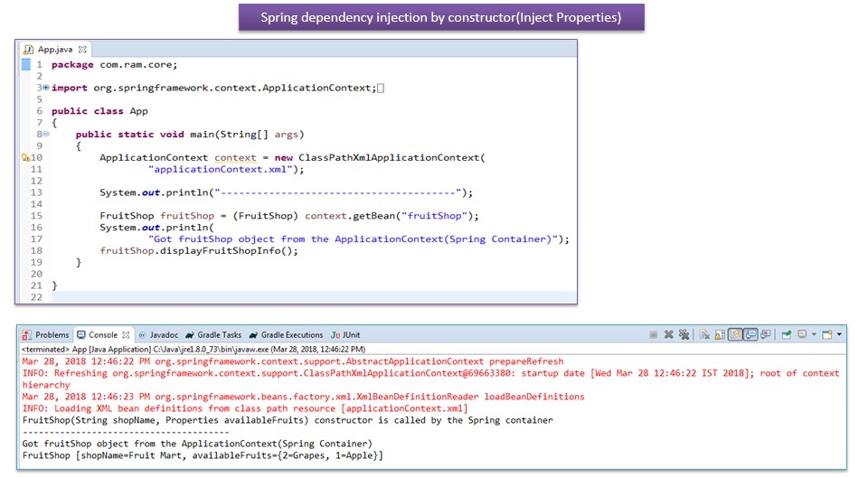Click the underlined 'context' variable on line 10

(x=235, y=158)
